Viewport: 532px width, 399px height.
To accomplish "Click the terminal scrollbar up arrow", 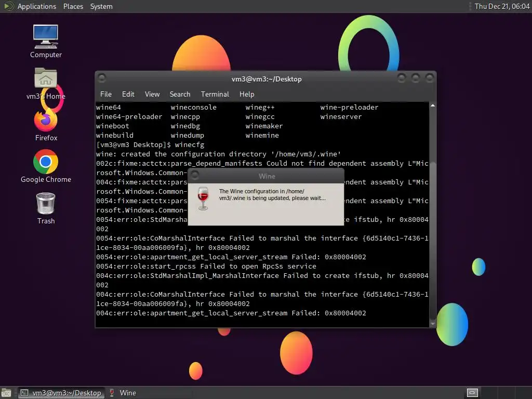I will [x=433, y=106].
